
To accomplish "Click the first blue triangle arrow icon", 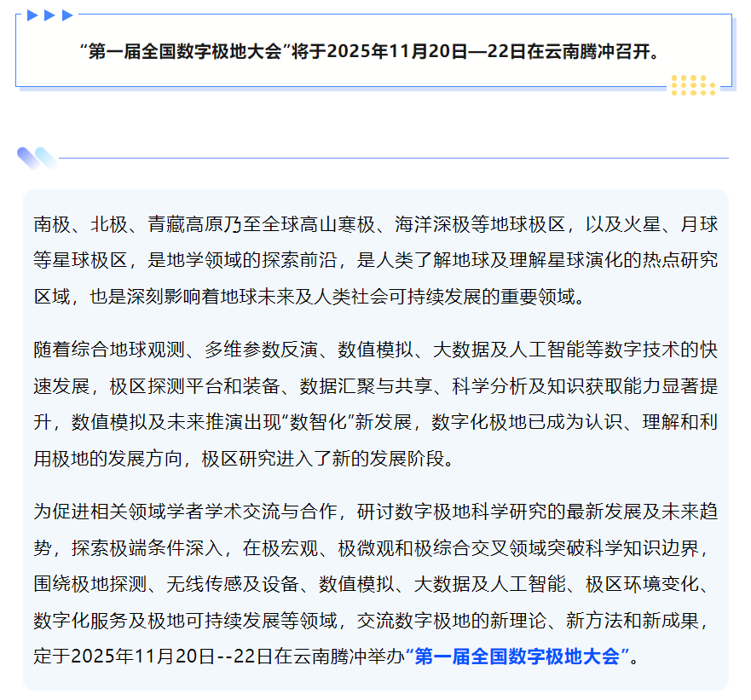I will point(32,14).
